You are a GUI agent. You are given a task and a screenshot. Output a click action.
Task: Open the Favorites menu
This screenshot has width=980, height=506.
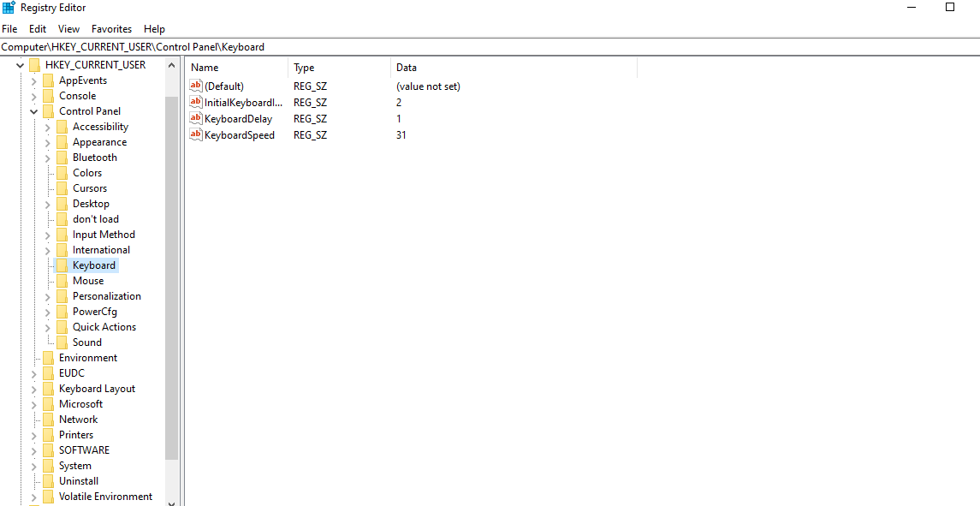(112, 29)
